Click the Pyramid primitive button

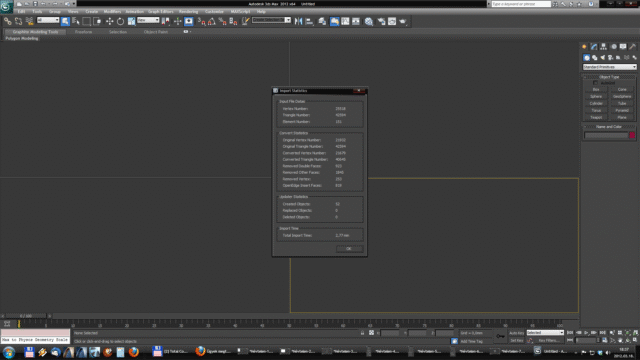click(x=622, y=111)
